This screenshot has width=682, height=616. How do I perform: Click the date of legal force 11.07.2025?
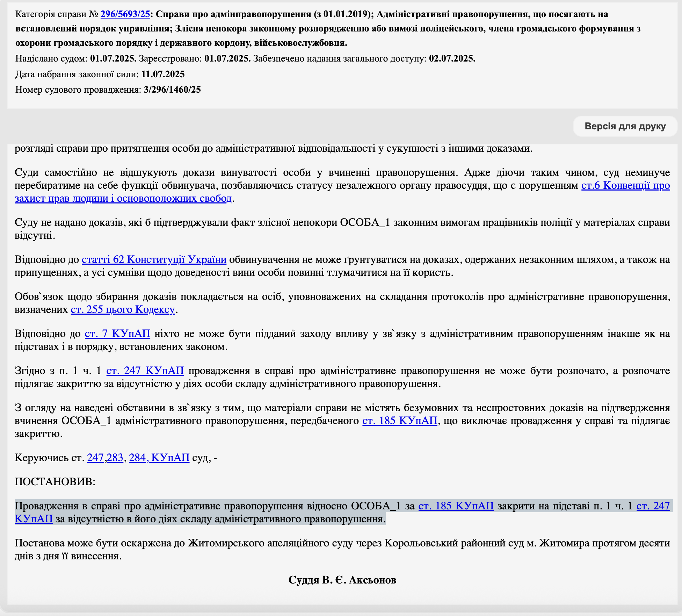163,74
